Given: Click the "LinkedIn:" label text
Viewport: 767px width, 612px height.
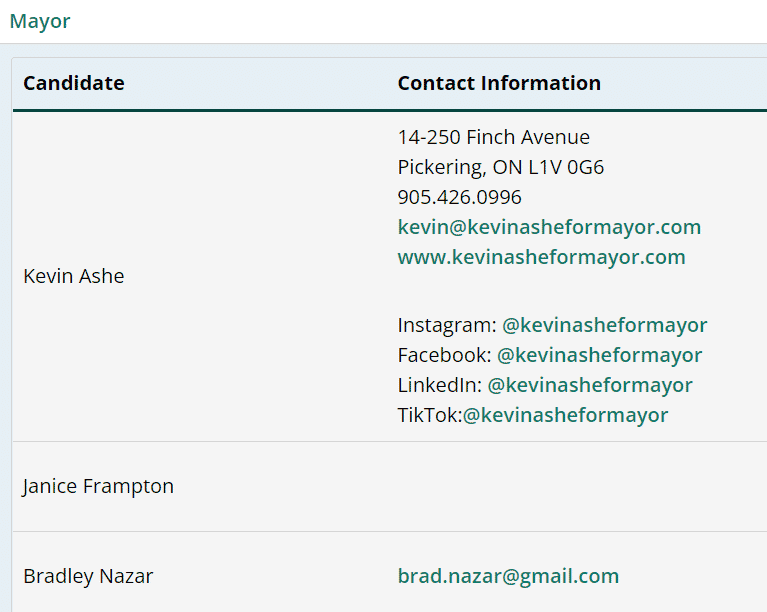Looking at the screenshot, I should pyautogui.click(x=439, y=385).
